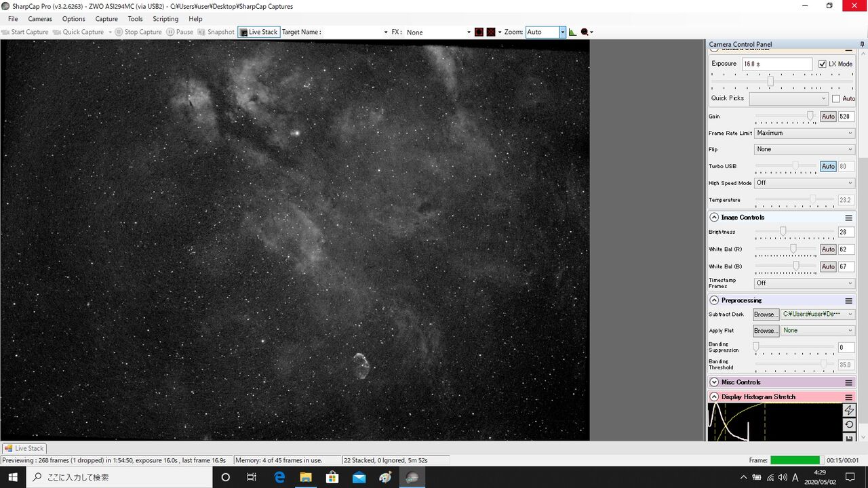Open the Flip dropdown
Image resolution: width=868 pixels, height=488 pixels.
click(804, 149)
